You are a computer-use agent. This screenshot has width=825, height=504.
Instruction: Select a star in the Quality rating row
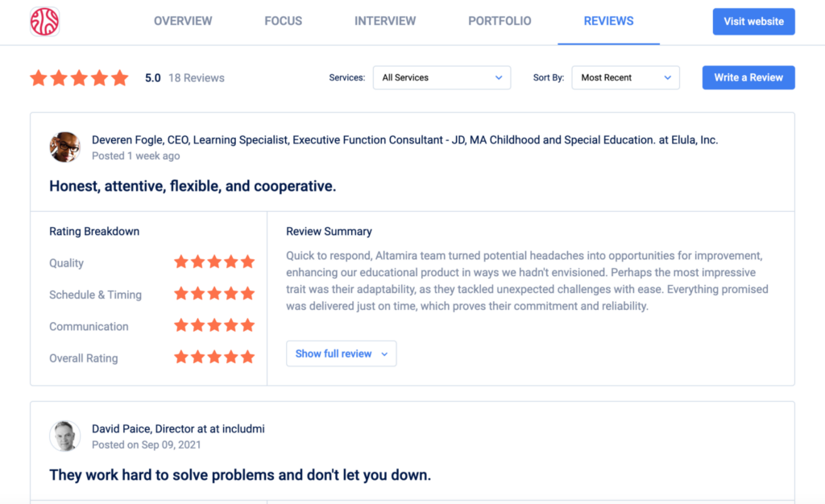point(215,262)
